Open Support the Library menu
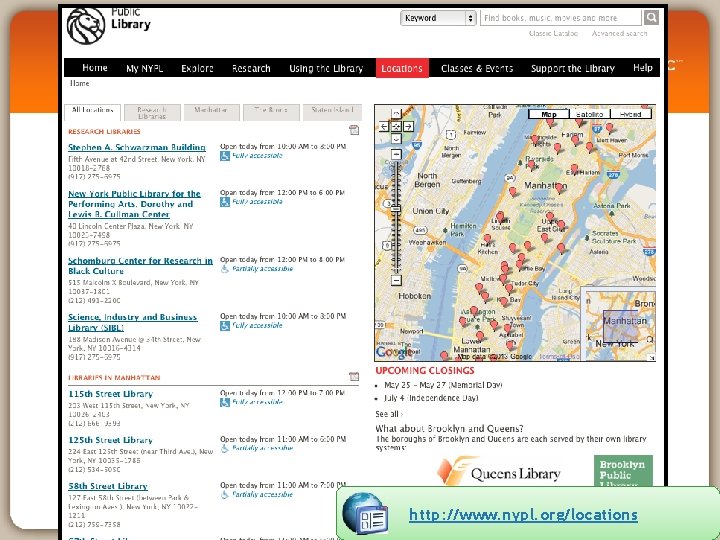Image resolution: width=720 pixels, height=540 pixels. coord(573,68)
